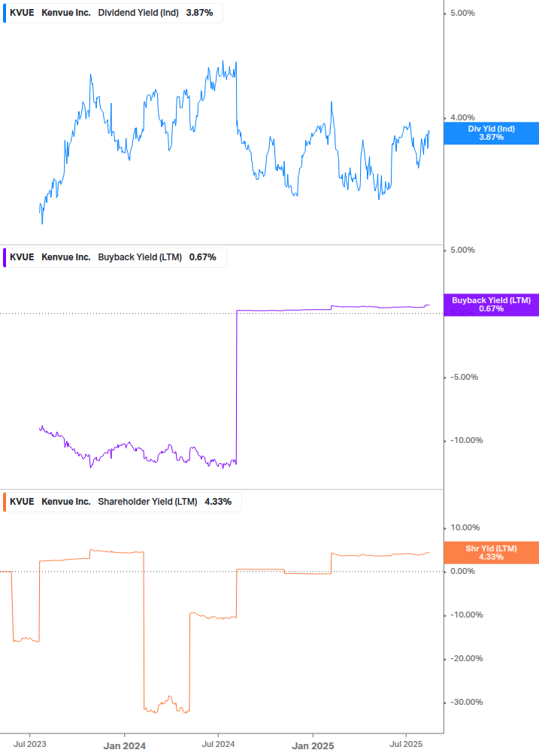Click the 4.33% value in Shareholder Yield legend
The width and height of the screenshot is (539, 756).
point(218,502)
